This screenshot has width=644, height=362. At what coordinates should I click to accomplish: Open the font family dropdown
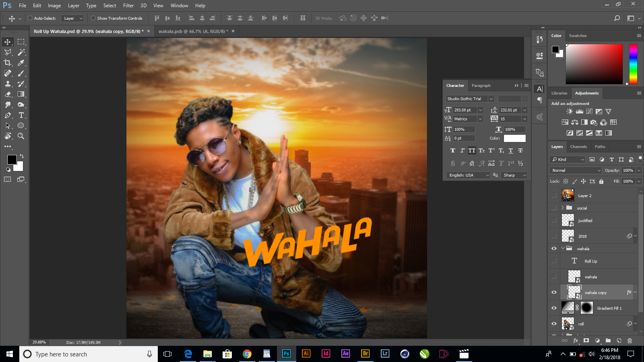tap(491, 99)
